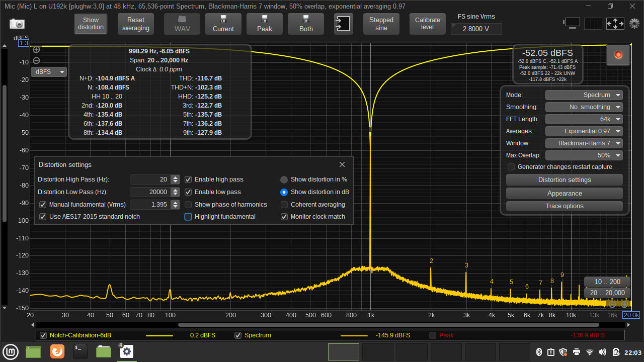
Task: Open the Linux Mint start menu
Action: click(11, 351)
